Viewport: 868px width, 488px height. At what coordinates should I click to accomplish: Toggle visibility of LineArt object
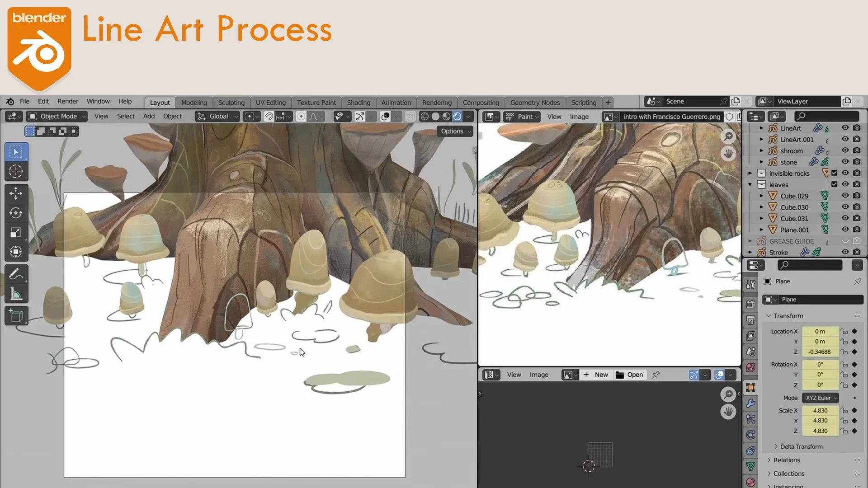pyautogui.click(x=845, y=128)
